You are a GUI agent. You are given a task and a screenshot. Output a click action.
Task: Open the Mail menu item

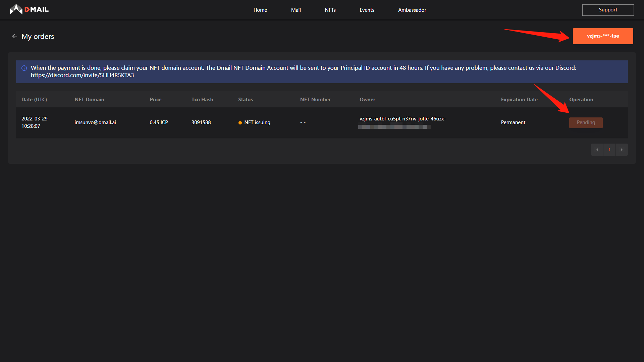point(296,10)
